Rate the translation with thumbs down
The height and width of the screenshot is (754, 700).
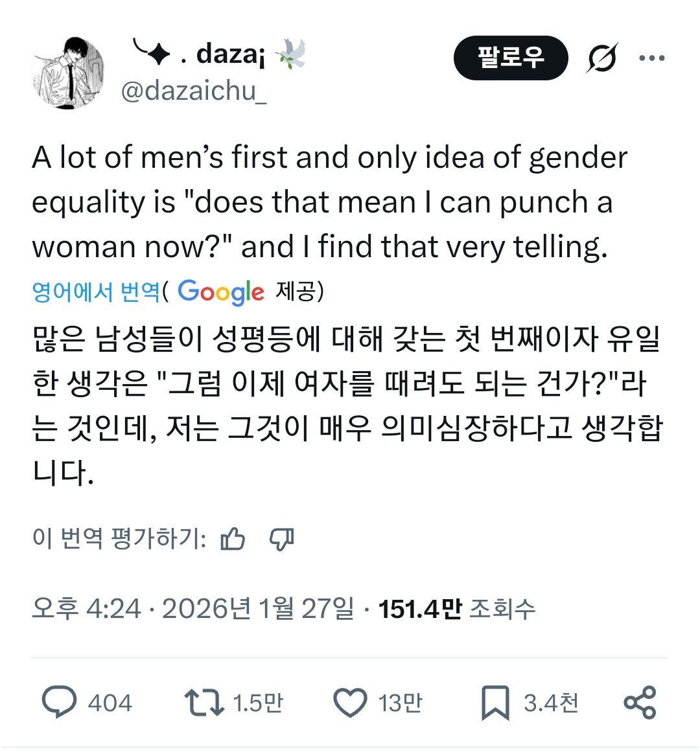click(x=282, y=539)
